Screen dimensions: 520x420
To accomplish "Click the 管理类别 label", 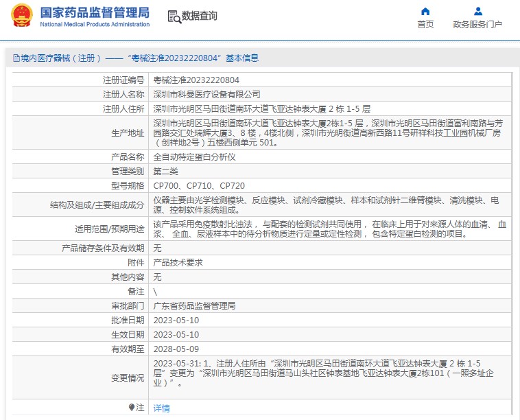I will point(128,171).
